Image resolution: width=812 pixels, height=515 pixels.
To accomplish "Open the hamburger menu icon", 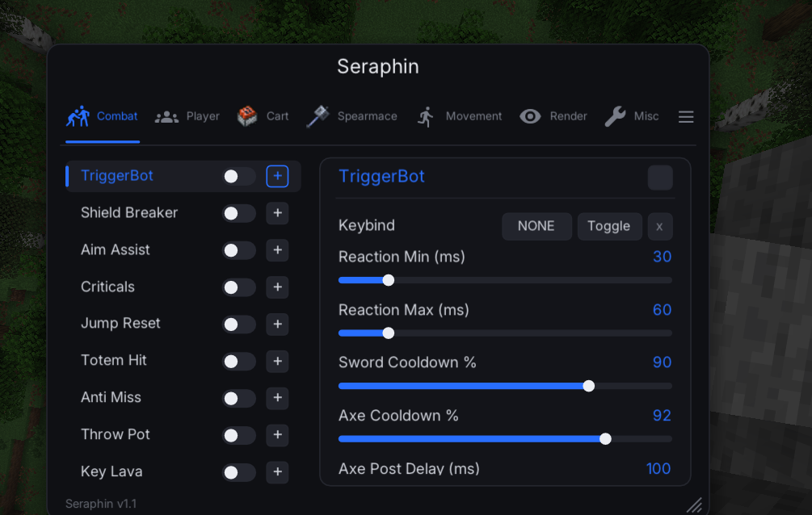I will (x=686, y=117).
